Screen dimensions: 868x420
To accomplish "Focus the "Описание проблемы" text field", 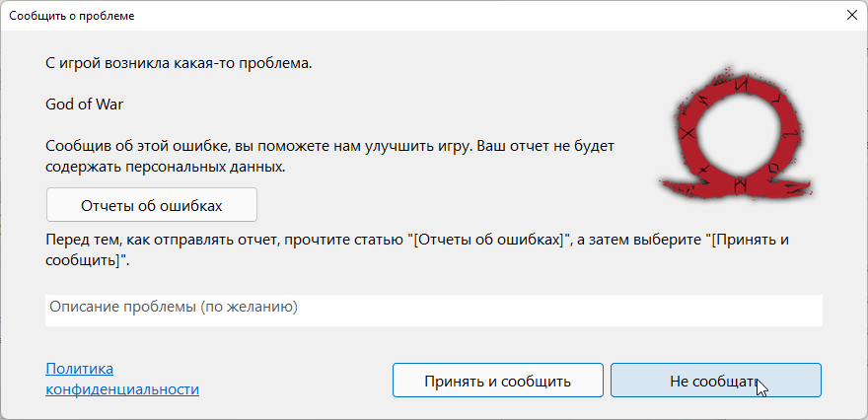I will click(x=433, y=309).
